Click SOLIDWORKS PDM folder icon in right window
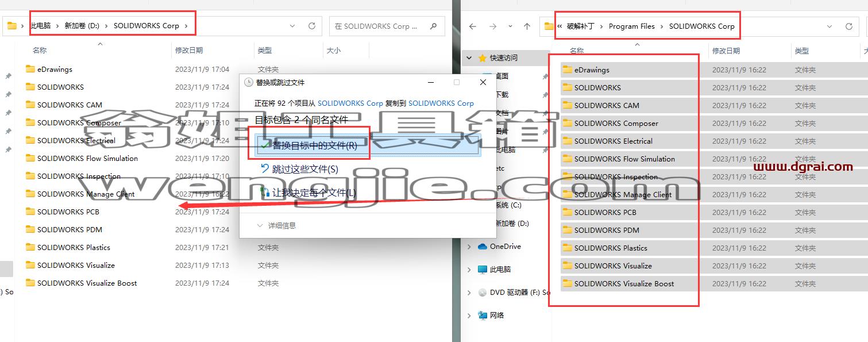Screen dimensions: 868x342 [568, 230]
